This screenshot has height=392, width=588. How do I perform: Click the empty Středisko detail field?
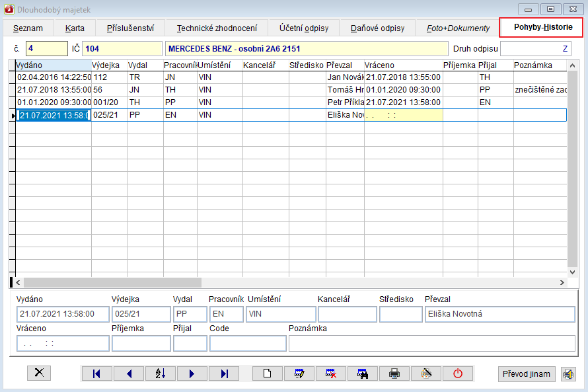pyautogui.click(x=401, y=314)
